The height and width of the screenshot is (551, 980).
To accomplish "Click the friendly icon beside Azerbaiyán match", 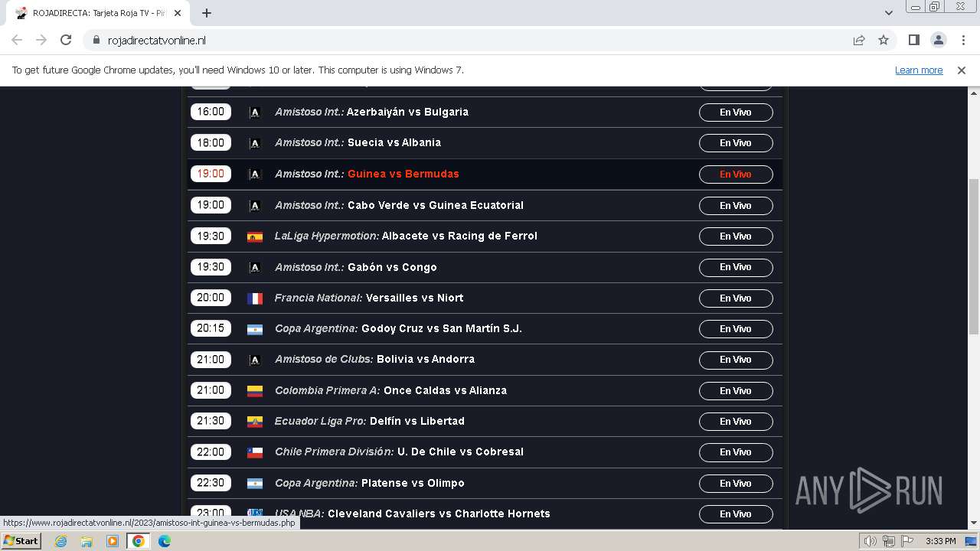I will pos(255,112).
